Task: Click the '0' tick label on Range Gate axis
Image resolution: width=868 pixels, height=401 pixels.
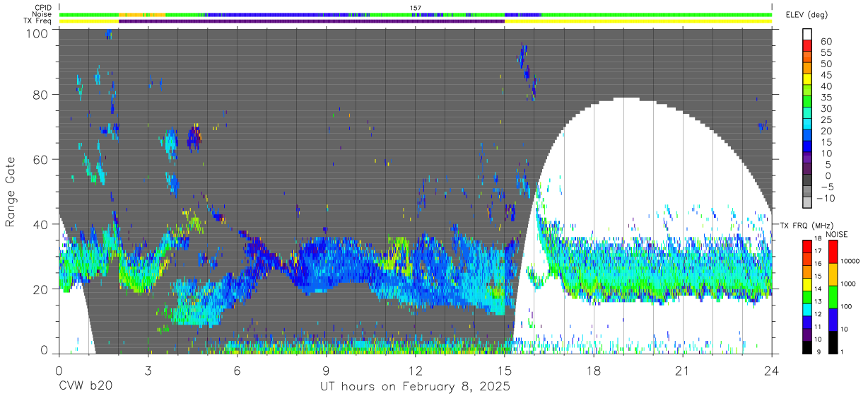Action: coord(45,350)
